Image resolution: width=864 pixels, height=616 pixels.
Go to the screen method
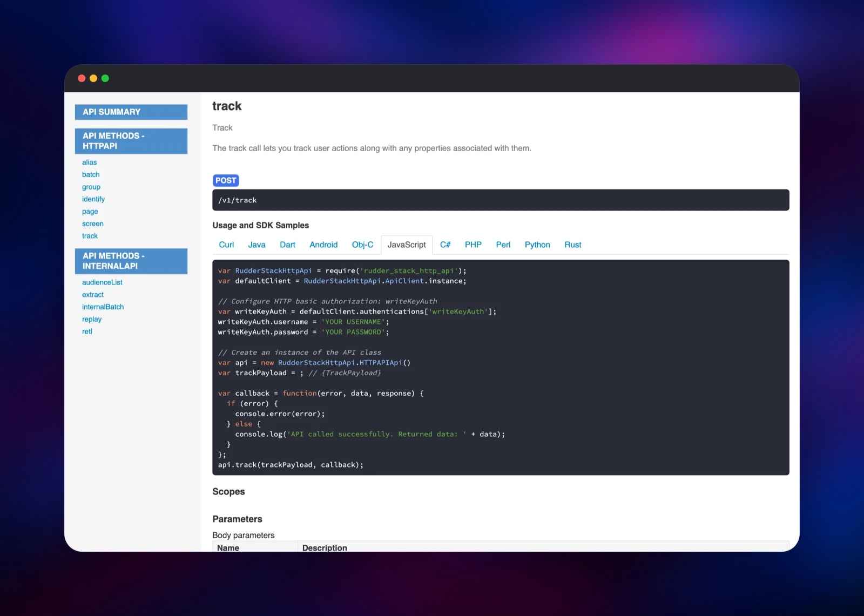[93, 224]
